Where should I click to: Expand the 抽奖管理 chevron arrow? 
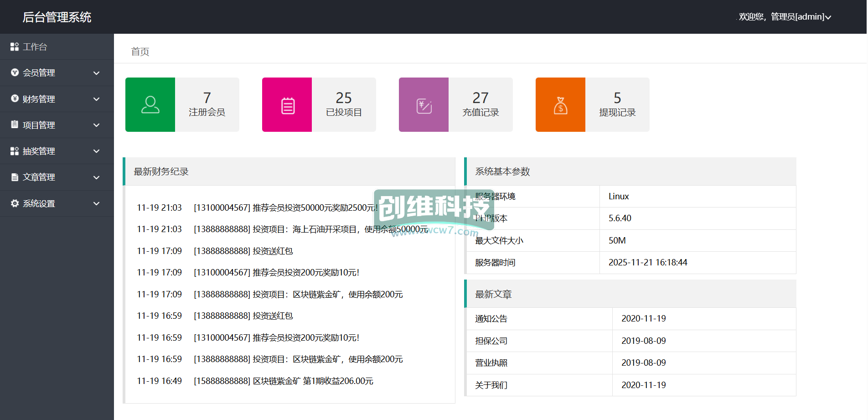tap(96, 151)
